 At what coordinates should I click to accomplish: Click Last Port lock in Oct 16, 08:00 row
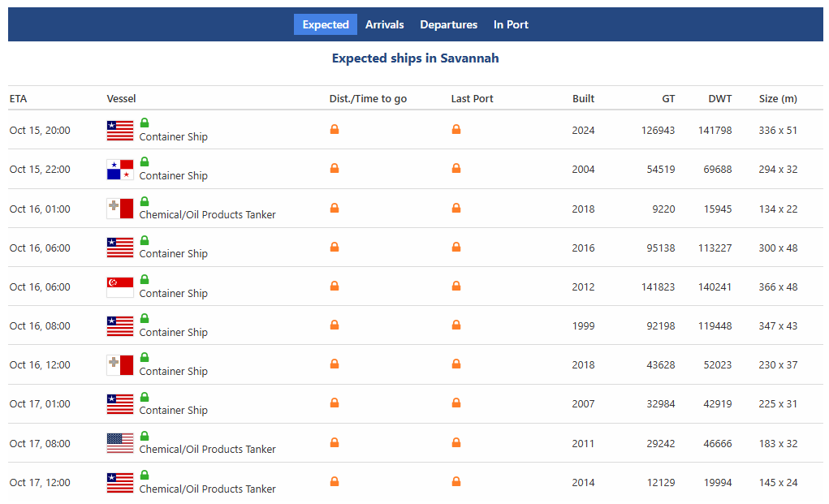(456, 325)
